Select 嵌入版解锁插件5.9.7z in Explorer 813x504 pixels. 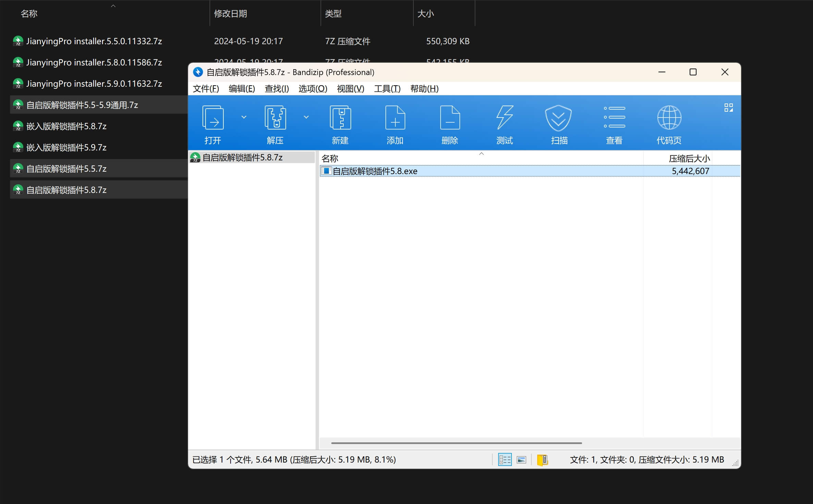coord(66,147)
